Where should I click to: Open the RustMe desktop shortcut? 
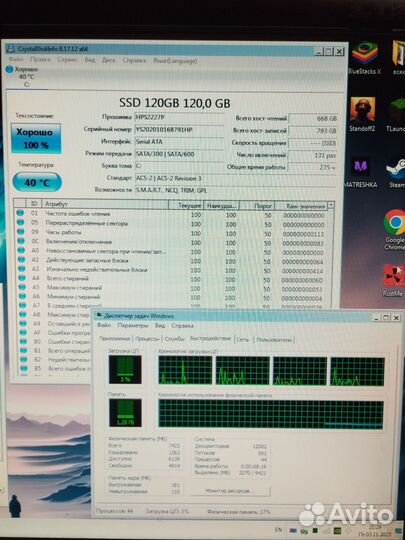click(393, 280)
